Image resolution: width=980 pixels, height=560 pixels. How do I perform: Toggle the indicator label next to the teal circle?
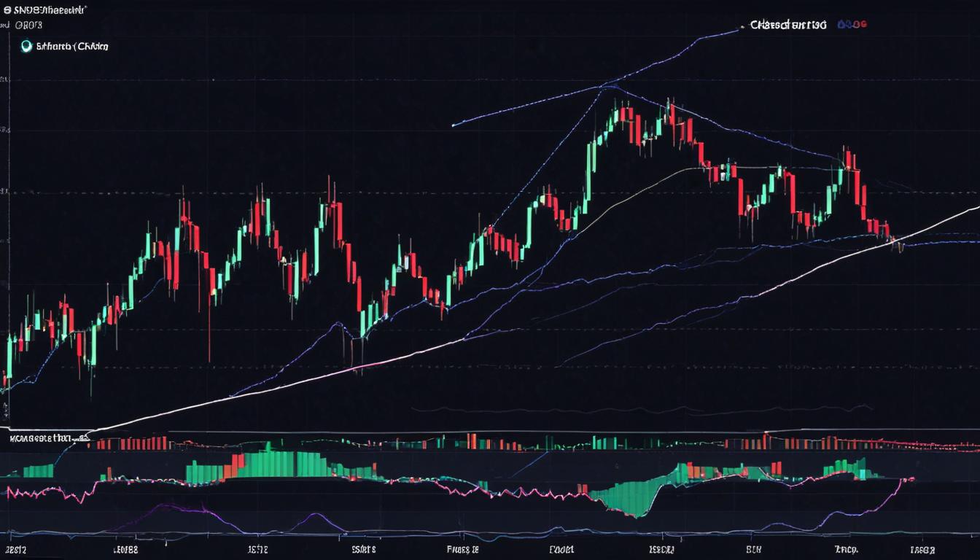click(x=73, y=46)
